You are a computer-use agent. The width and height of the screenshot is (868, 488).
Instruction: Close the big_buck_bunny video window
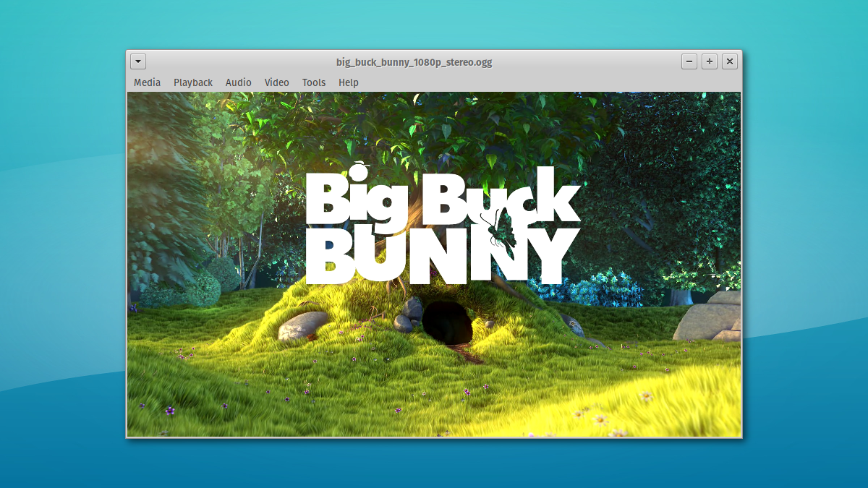click(730, 62)
